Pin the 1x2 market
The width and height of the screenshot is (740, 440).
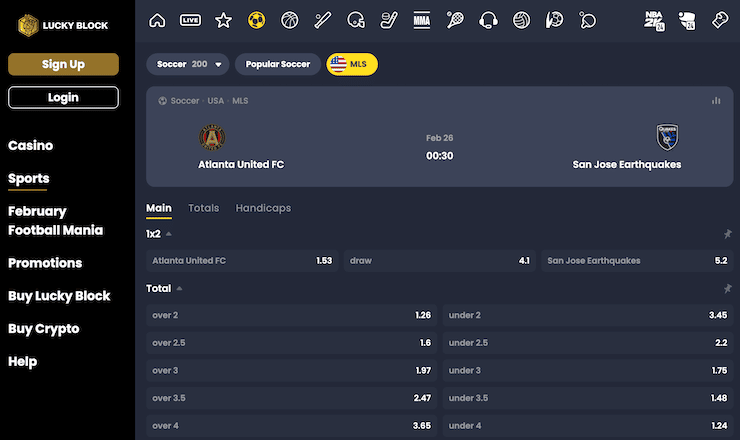tap(727, 234)
